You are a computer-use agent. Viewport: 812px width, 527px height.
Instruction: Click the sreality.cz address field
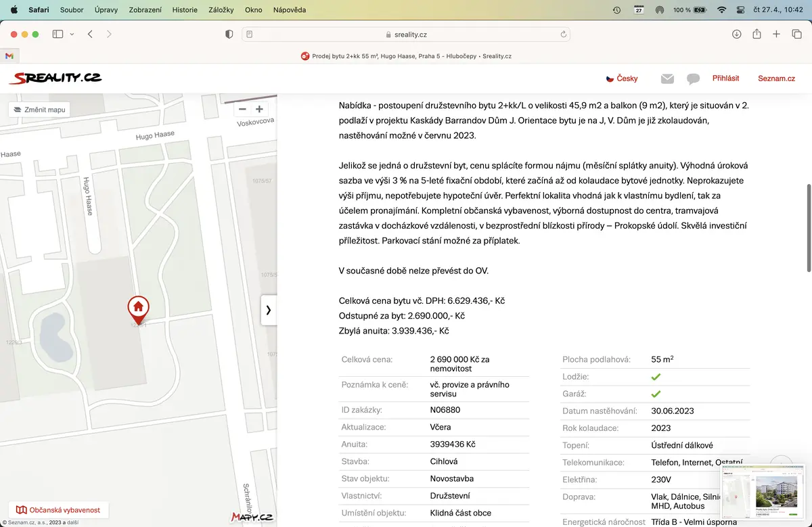[406, 34]
